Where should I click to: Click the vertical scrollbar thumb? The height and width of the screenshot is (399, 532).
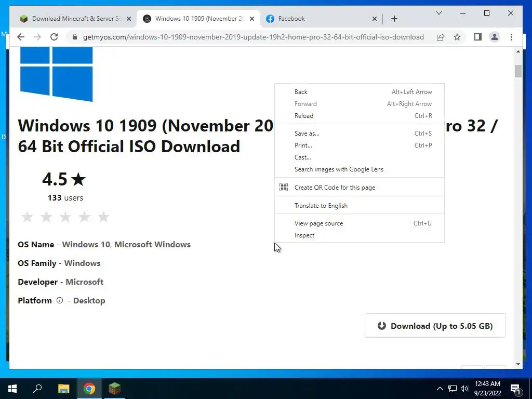pyautogui.click(x=518, y=71)
